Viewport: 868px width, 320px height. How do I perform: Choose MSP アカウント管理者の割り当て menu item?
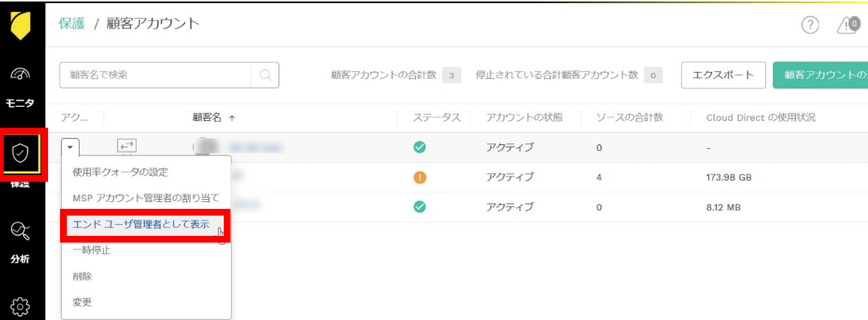point(146,198)
